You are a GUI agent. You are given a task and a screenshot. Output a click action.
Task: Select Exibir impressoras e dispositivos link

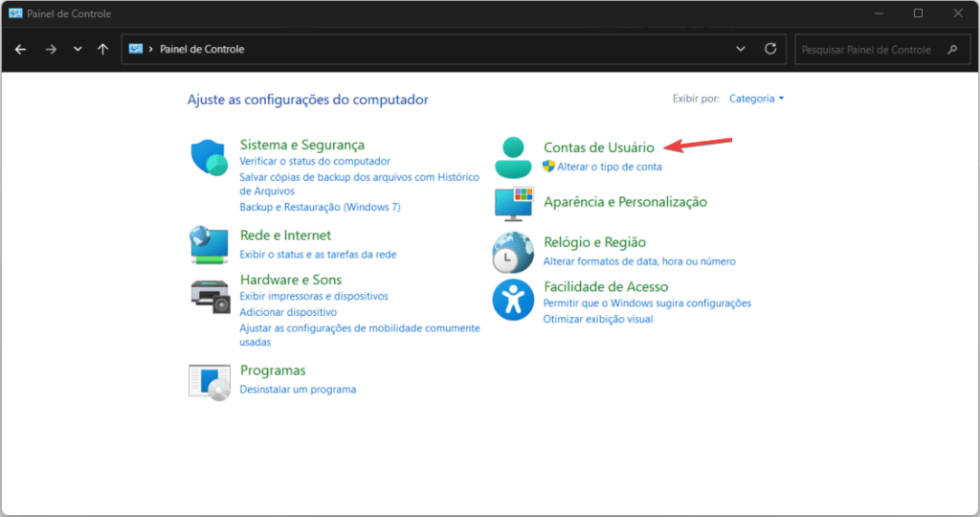coord(314,297)
